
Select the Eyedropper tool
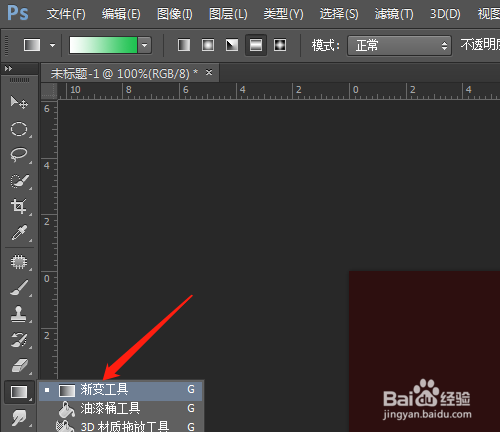tap(19, 232)
